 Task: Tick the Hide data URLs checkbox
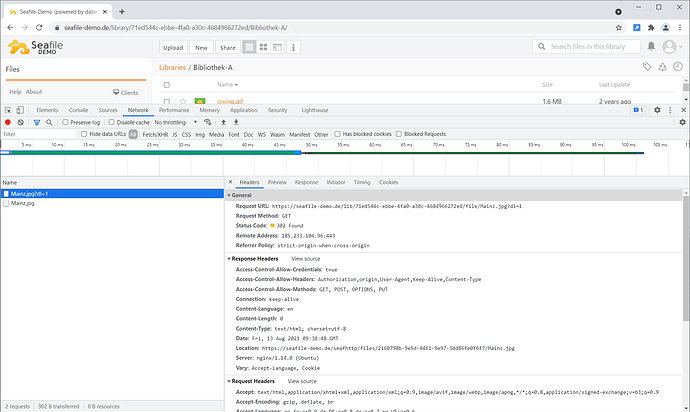point(84,133)
